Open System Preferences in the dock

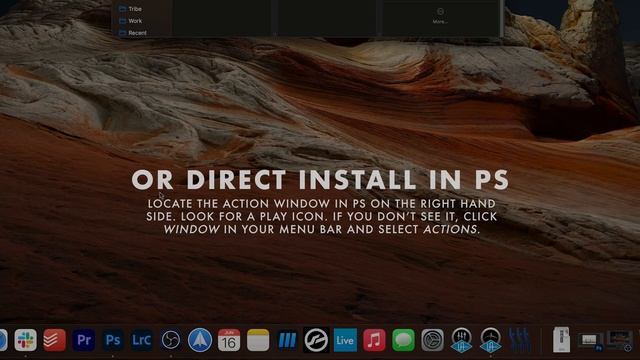432,340
